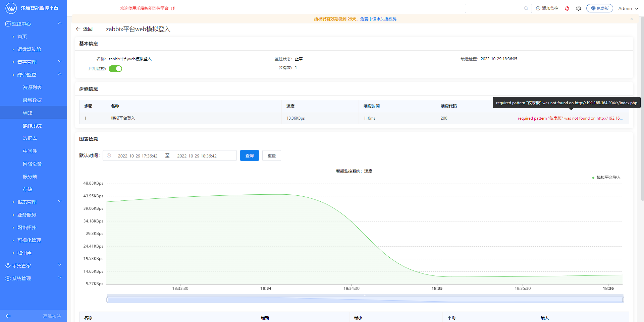
Task: Select 服务器 in the sidebar
Action: (x=30, y=177)
